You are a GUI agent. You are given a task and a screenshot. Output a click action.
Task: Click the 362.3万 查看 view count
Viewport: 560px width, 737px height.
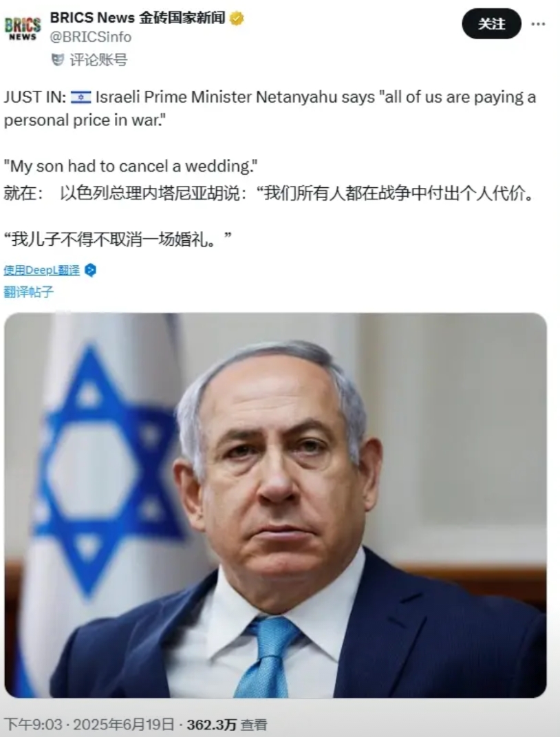(227, 725)
